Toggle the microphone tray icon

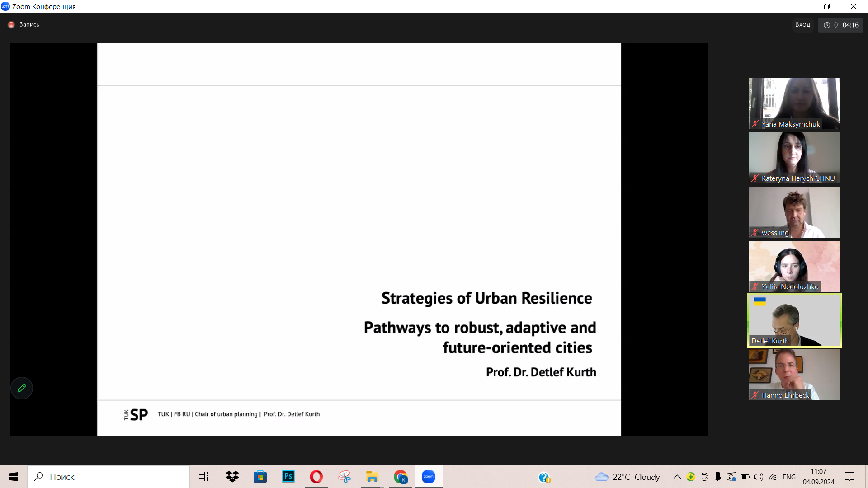(x=717, y=477)
